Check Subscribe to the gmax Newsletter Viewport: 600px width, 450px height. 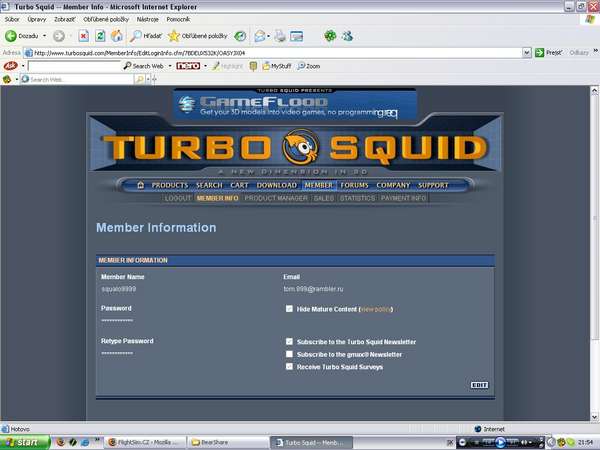pos(289,354)
